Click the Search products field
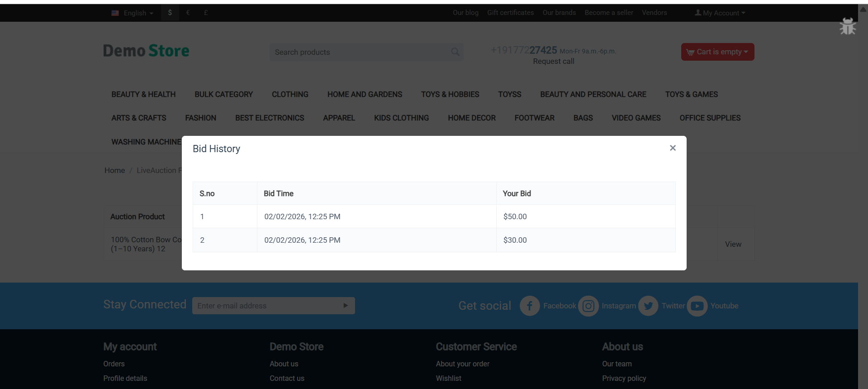The image size is (868, 389). coord(360,52)
